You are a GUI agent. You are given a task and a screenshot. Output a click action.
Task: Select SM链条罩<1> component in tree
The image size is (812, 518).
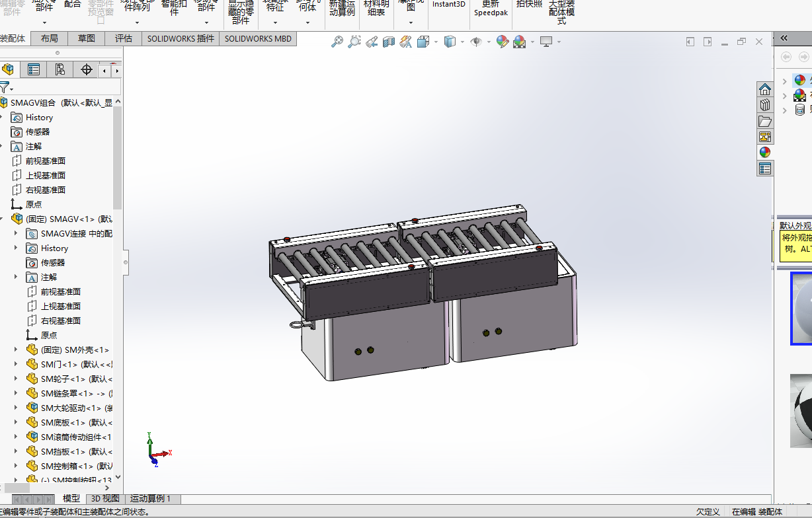coord(69,393)
